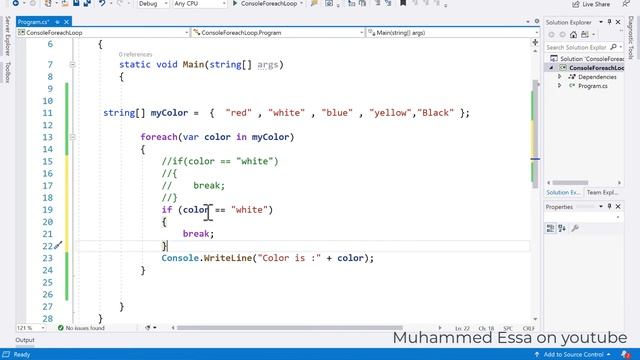Click the feedback icon beside Live Share

coord(626,4)
